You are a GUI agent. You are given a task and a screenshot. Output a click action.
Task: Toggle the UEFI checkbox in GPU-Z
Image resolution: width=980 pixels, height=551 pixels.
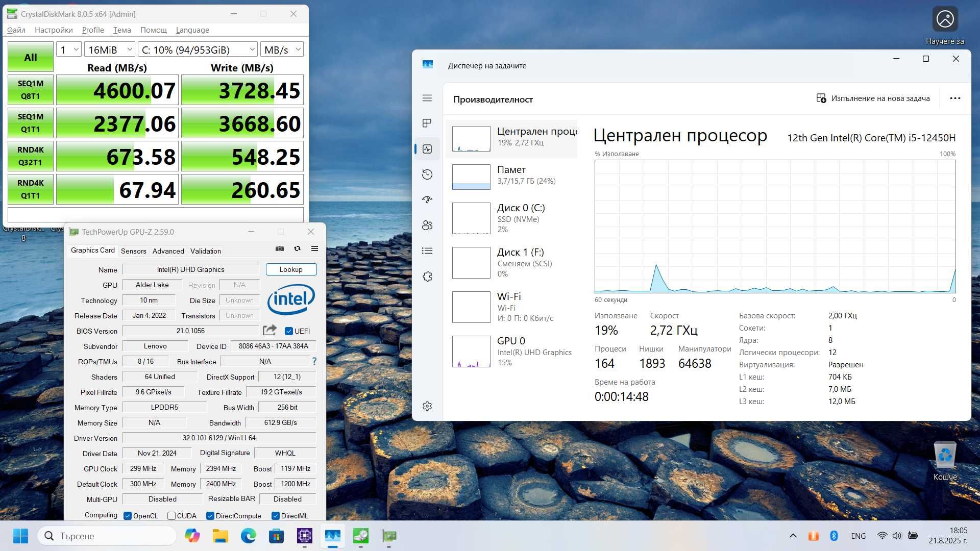pos(289,331)
